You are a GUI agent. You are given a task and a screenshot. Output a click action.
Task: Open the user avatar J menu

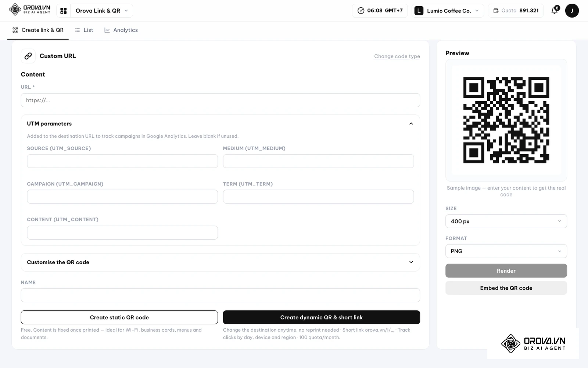(x=572, y=11)
